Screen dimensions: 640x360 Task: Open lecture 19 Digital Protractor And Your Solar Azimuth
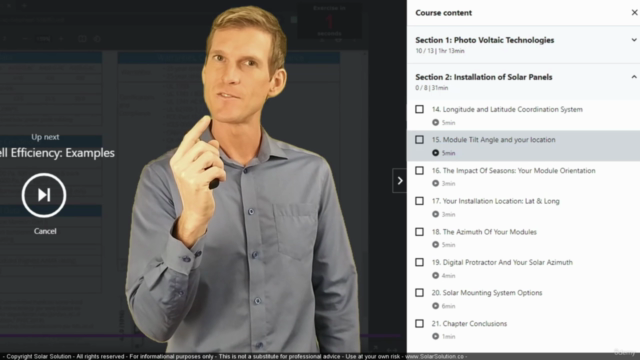pyautogui.click(x=502, y=262)
